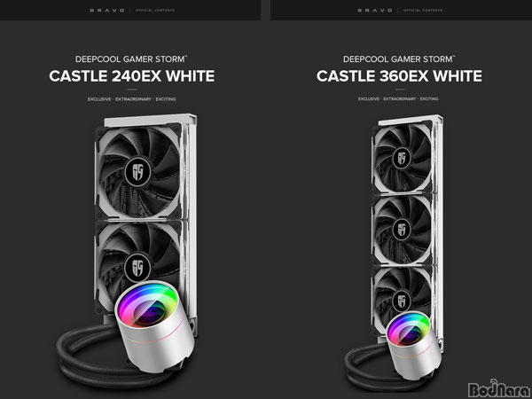Screen dimensions: 532x399
Task: Click the tagline under the 360EX title
Action: point(398,98)
